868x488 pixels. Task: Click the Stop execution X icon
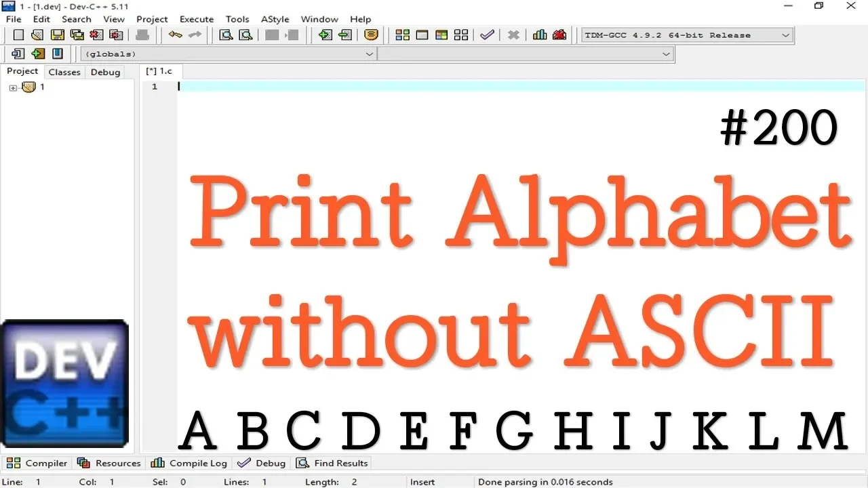(x=513, y=35)
